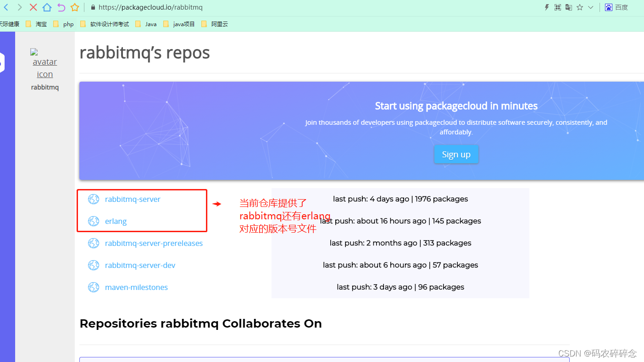
Task: Open the rabbitmq-server repository link
Action: click(133, 199)
